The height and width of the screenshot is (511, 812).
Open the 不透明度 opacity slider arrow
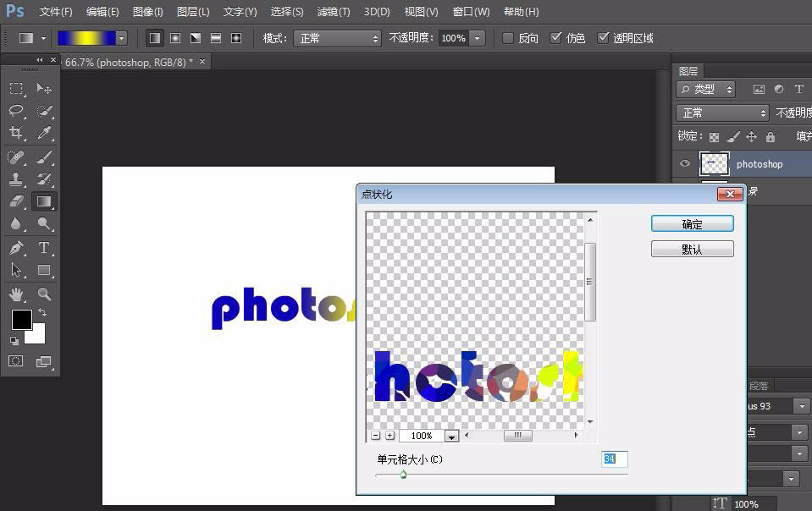point(477,38)
